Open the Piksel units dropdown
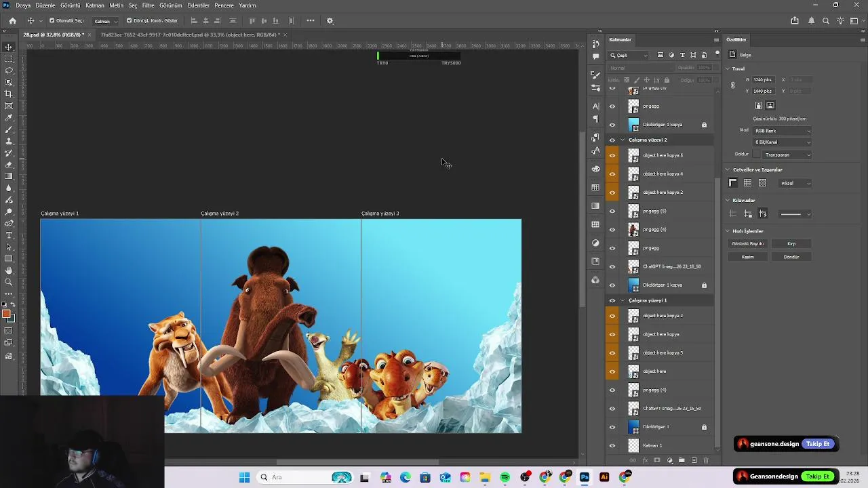The image size is (868, 488). coord(794,183)
